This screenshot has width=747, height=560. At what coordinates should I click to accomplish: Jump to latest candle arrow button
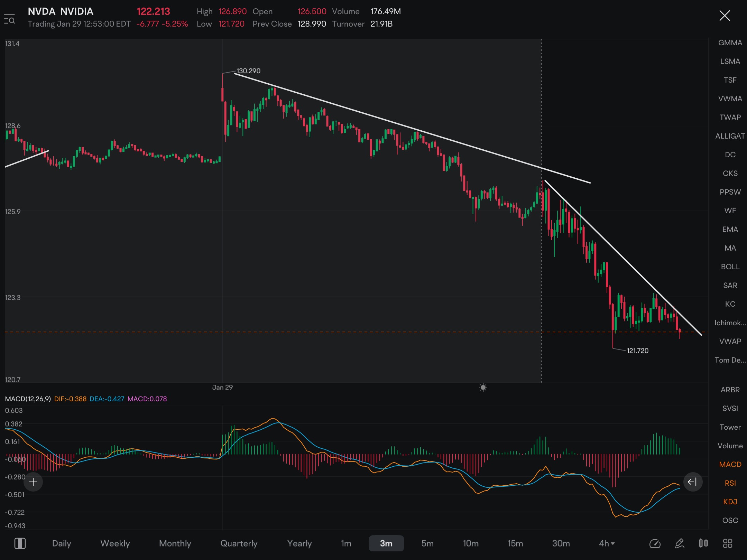692,482
